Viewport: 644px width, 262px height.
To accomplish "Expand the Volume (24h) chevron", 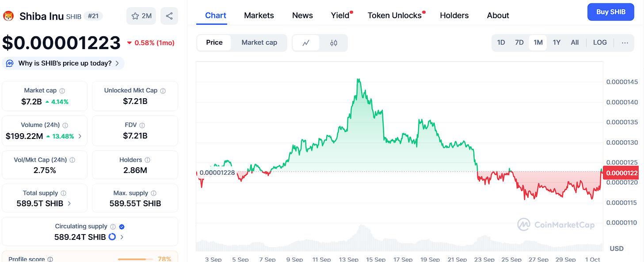I will [x=80, y=136].
